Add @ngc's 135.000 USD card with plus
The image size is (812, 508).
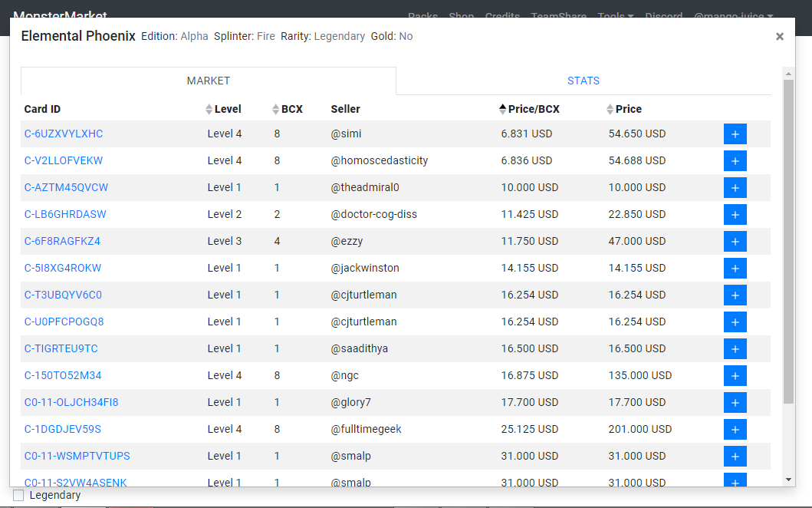point(735,376)
